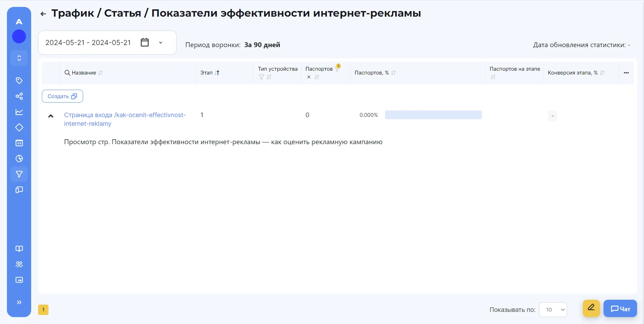Open the diamond icon section in the sidebar

[19, 127]
